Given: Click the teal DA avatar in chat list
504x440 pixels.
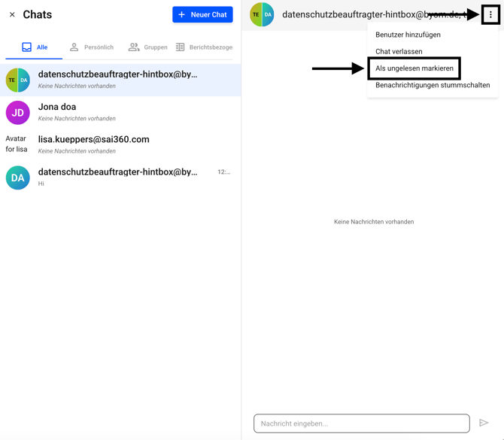Looking at the screenshot, I should point(17,178).
